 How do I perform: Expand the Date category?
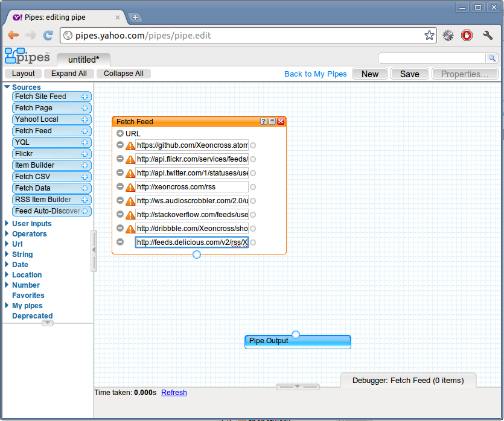(7, 264)
